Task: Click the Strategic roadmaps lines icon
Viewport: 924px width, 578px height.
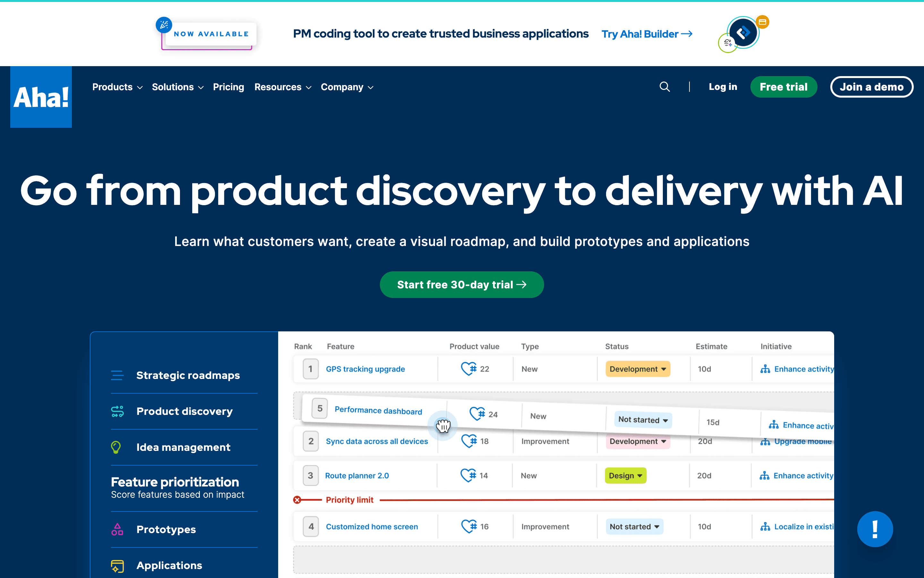Action: 117,375
